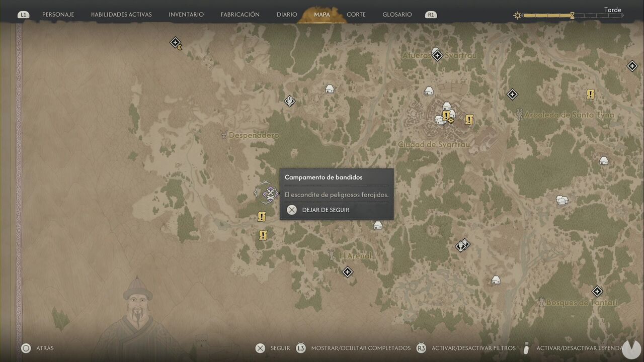Select the diamond marker northeast of Despeñadero
Screen dimensions: 644x362
click(x=289, y=101)
